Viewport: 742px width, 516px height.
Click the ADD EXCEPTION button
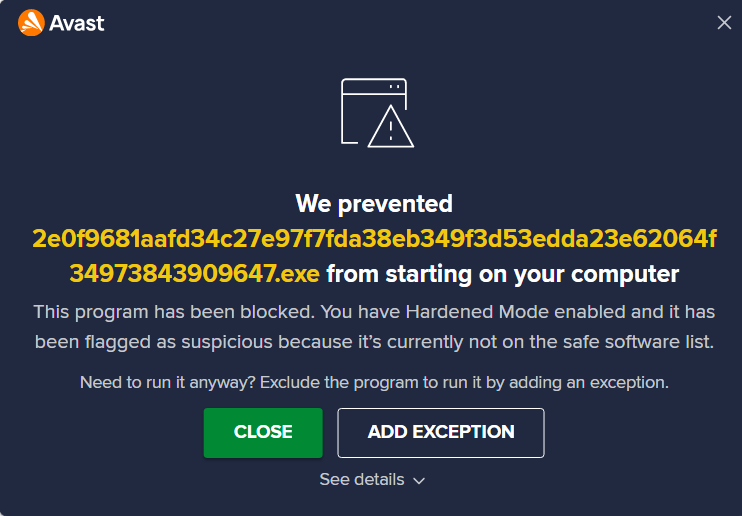click(441, 433)
